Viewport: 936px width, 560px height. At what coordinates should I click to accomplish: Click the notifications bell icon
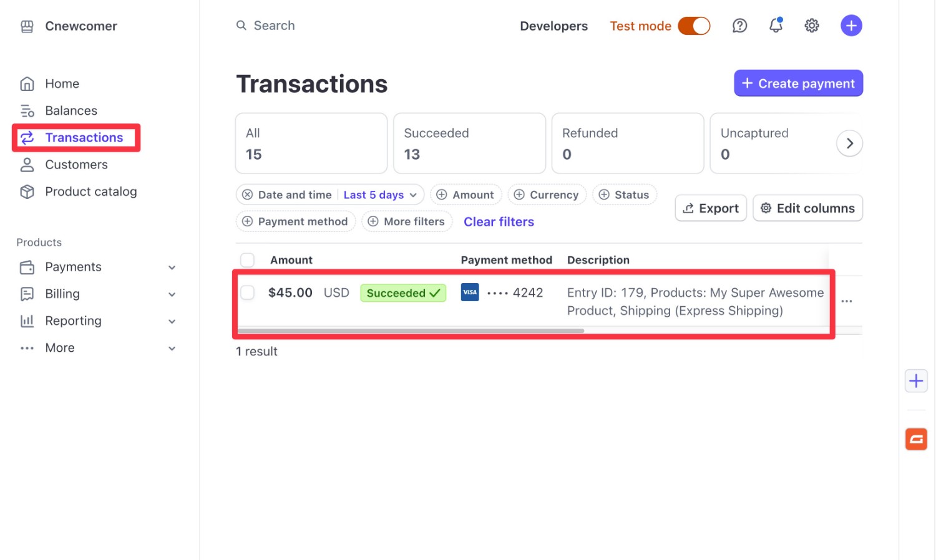pyautogui.click(x=776, y=26)
